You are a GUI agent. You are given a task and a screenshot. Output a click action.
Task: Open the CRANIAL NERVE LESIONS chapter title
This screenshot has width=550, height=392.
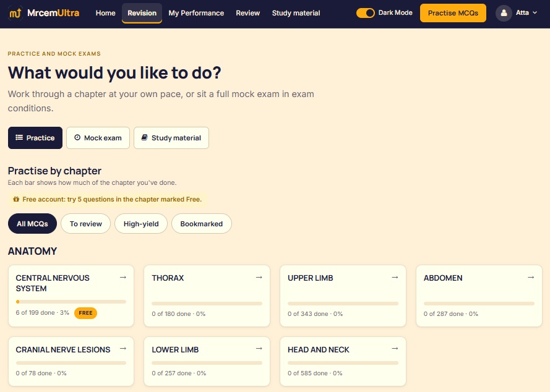(63, 349)
